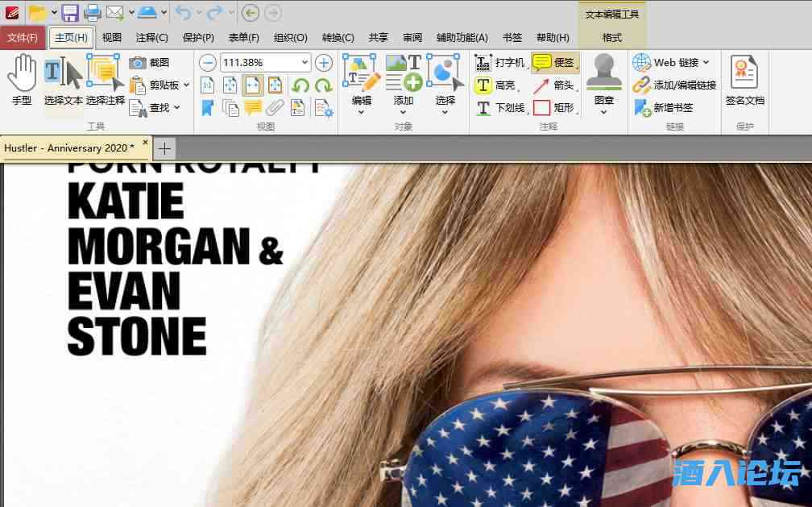
Task: Open the 格式 text-editing tab
Action: point(611,38)
